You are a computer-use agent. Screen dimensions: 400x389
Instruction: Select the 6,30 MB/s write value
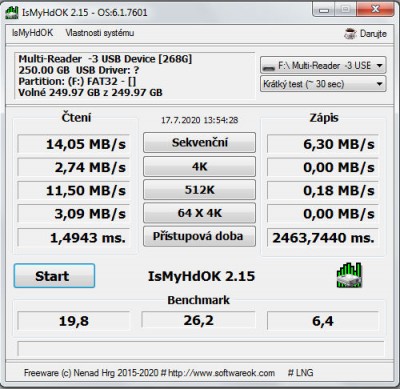coord(323,144)
